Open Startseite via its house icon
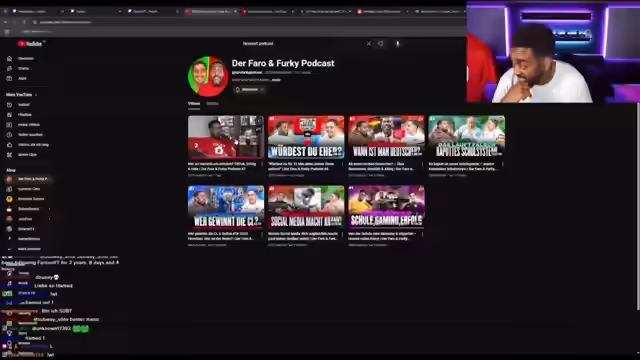 pos(9,59)
